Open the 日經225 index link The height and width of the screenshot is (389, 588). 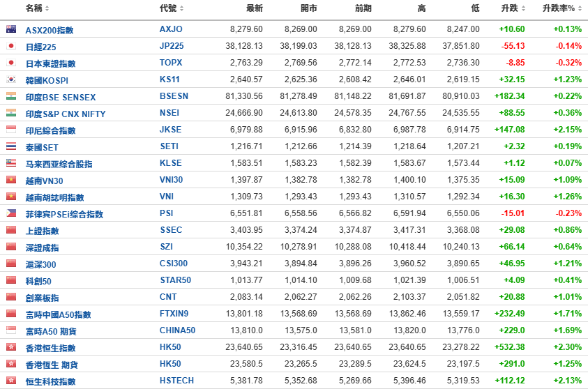pyautogui.click(x=41, y=47)
